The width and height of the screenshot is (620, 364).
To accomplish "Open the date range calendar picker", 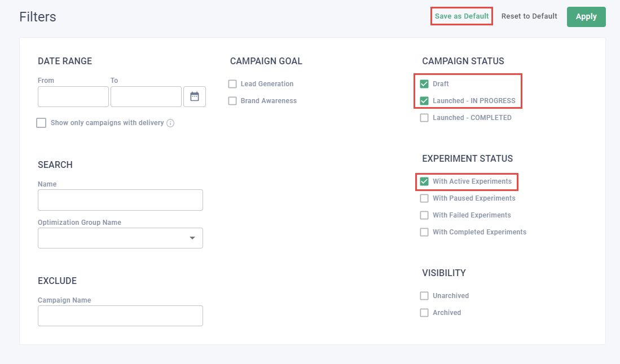I will [x=195, y=96].
